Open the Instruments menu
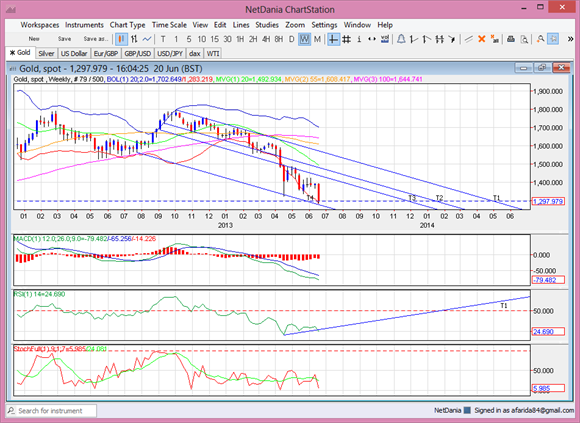The height and width of the screenshot is (423, 580). pos(84,25)
